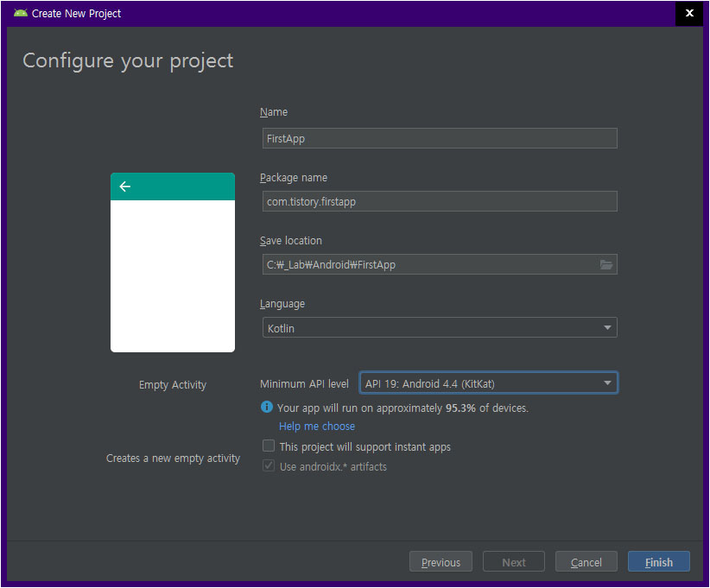Click the Name field containing FirstApp

(440, 138)
